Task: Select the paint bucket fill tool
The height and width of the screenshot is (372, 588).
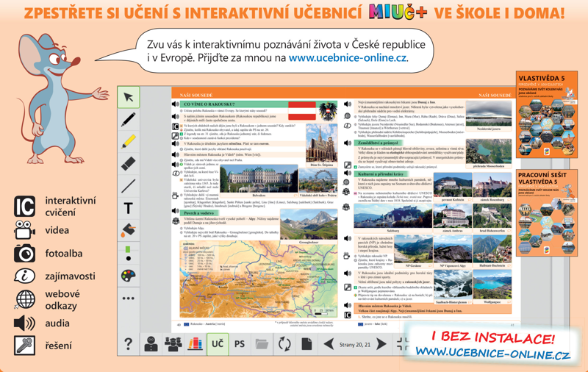Action: [x=128, y=230]
